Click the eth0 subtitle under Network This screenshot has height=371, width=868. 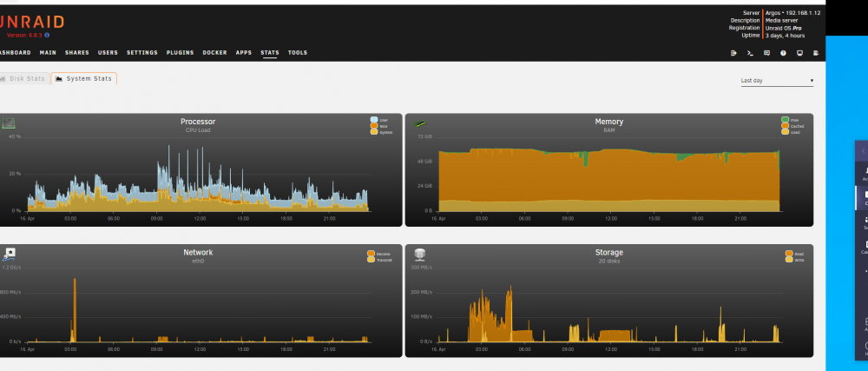coord(198,261)
